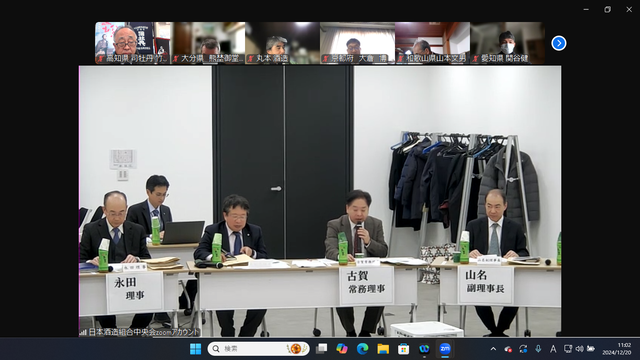Expand the hidden system tray icons chevron

click(x=493, y=349)
